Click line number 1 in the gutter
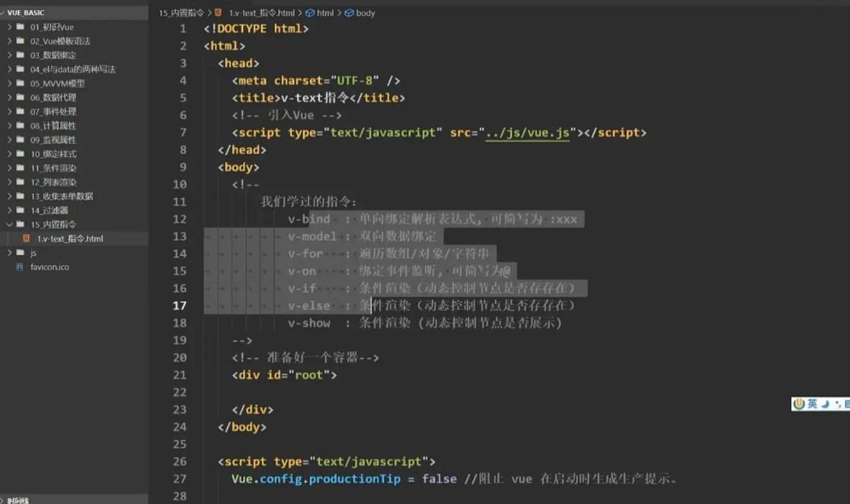 183,29
